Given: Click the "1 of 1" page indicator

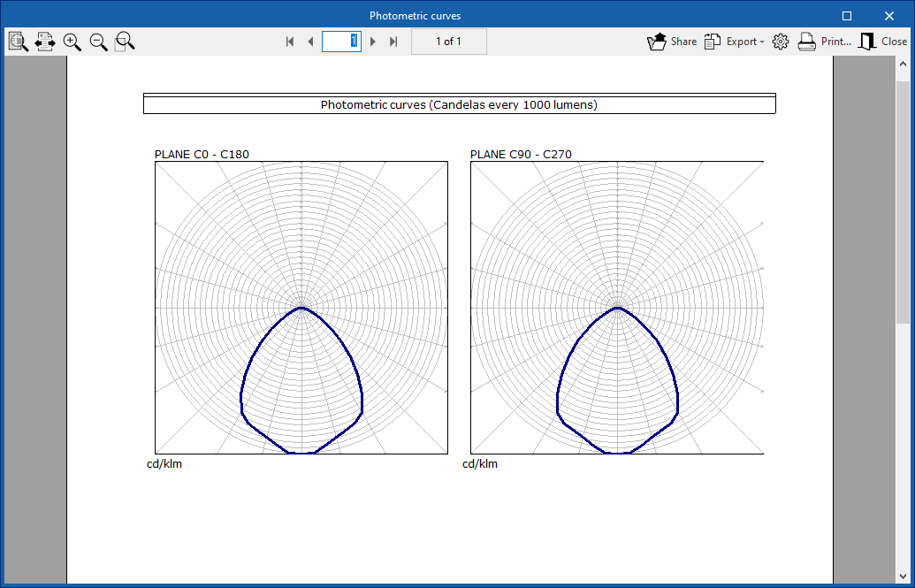Looking at the screenshot, I should point(448,42).
